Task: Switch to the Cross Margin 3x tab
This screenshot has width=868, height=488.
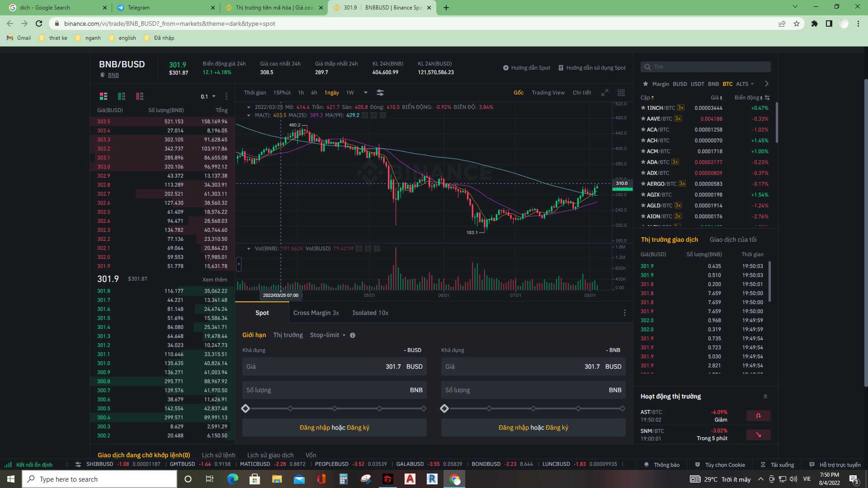Action: pos(316,313)
